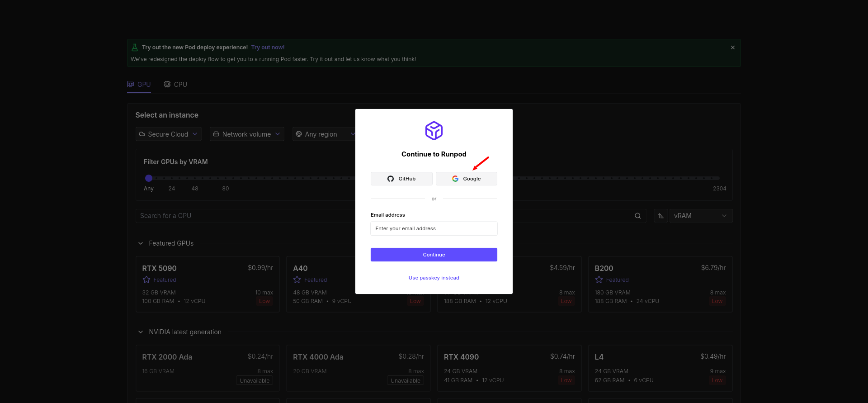Click the CPU tab processor icon
Image resolution: width=868 pixels, height=403 pixels.
coord(167,85)
